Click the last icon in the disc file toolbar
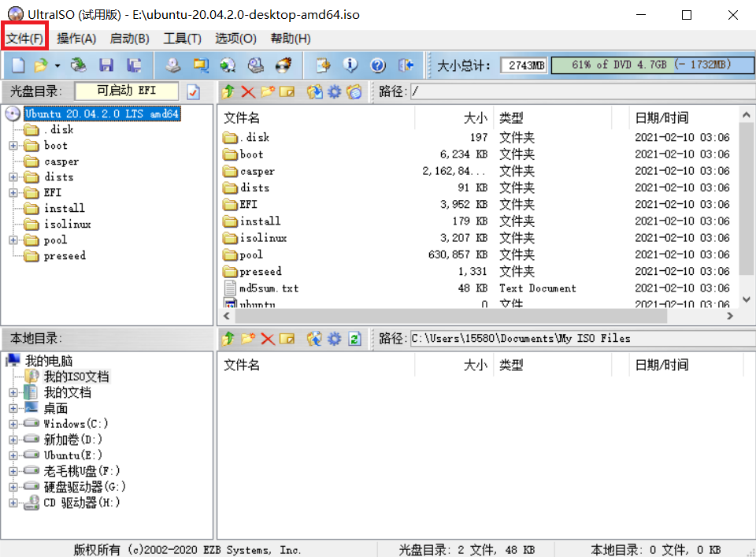Image resolution: width=756 pixels, height=557 pixels. pyautogui.click(x=354, y=91)
